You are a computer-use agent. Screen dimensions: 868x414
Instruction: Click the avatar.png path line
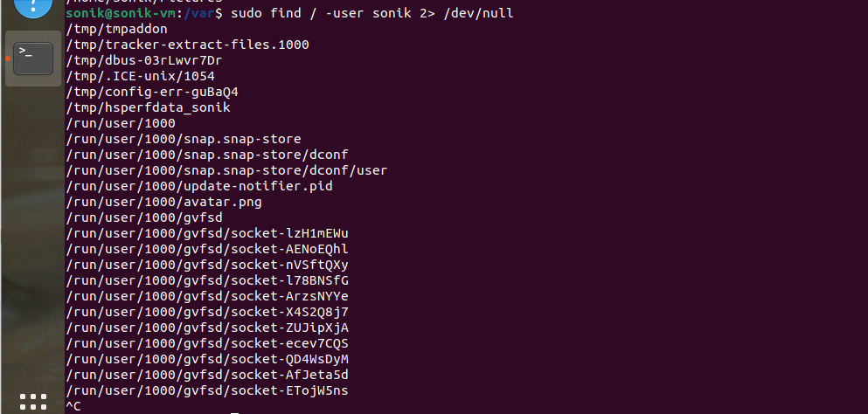pyautogui.click(x=163, y=202)
